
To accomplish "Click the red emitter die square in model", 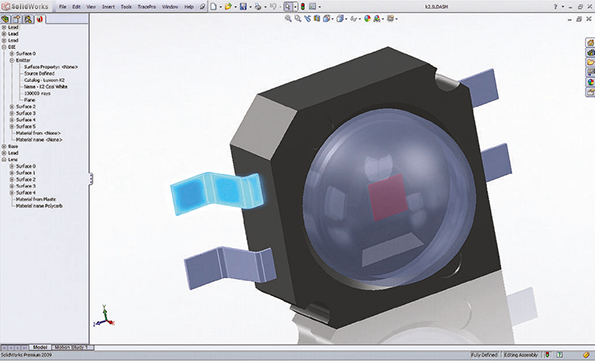I will click(388, 197).
